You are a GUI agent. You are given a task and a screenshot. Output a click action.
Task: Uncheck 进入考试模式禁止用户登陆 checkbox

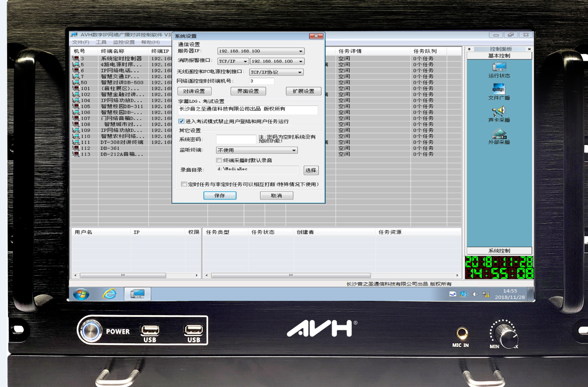point(182,121)
